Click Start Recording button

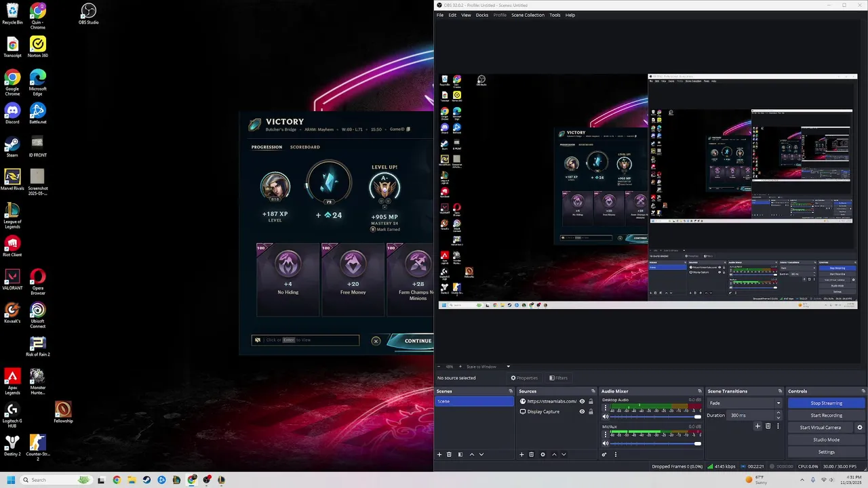826,415
